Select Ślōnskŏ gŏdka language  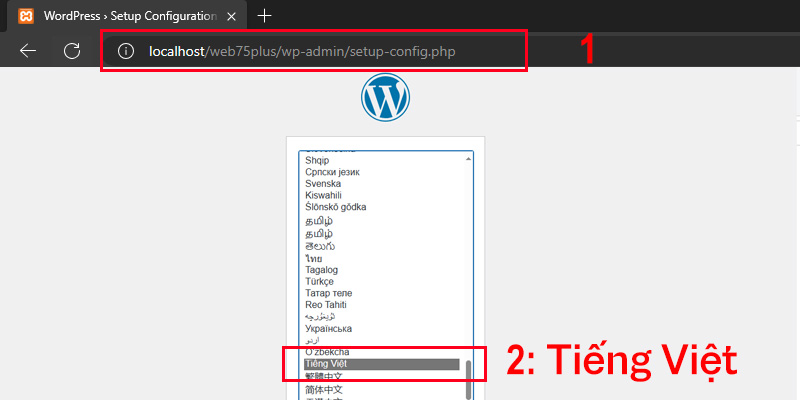[x=336, y=207]
